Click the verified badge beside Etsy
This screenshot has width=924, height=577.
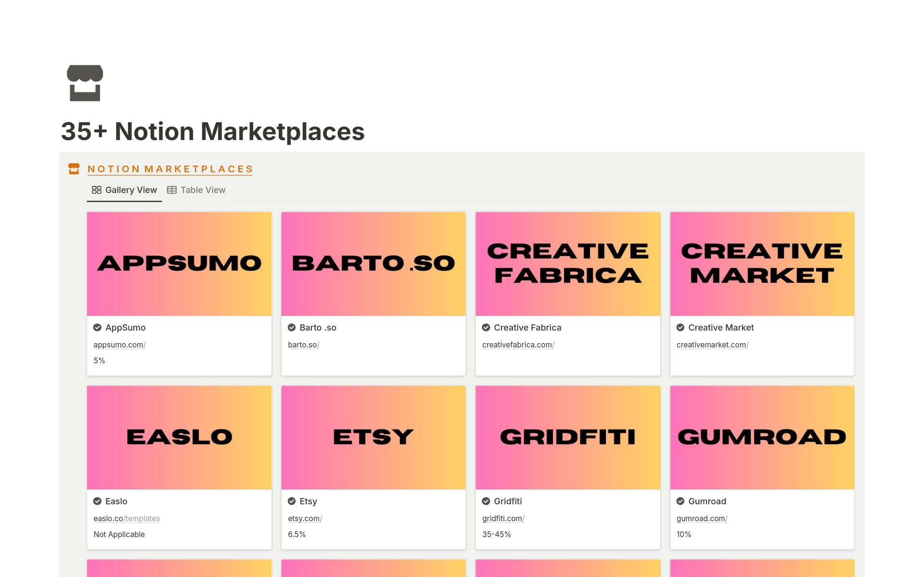292,501
